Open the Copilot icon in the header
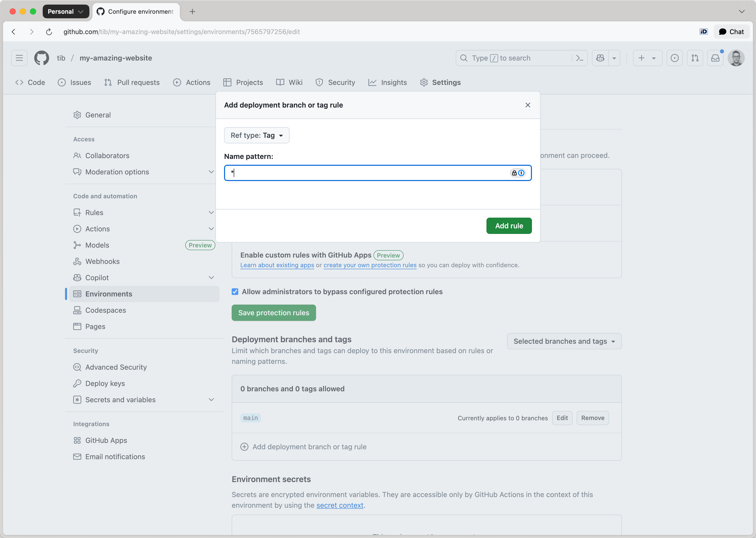 tap(601, 58)
